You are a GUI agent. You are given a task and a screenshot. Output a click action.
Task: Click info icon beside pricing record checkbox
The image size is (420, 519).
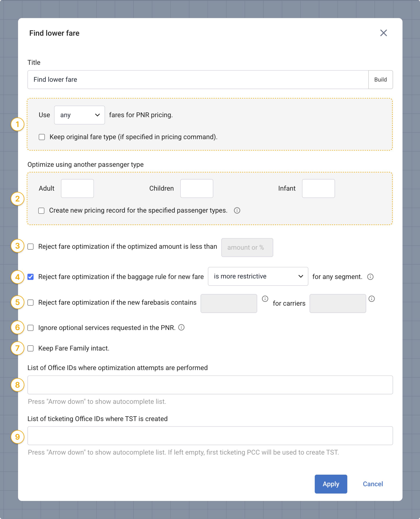click(237, 210)
